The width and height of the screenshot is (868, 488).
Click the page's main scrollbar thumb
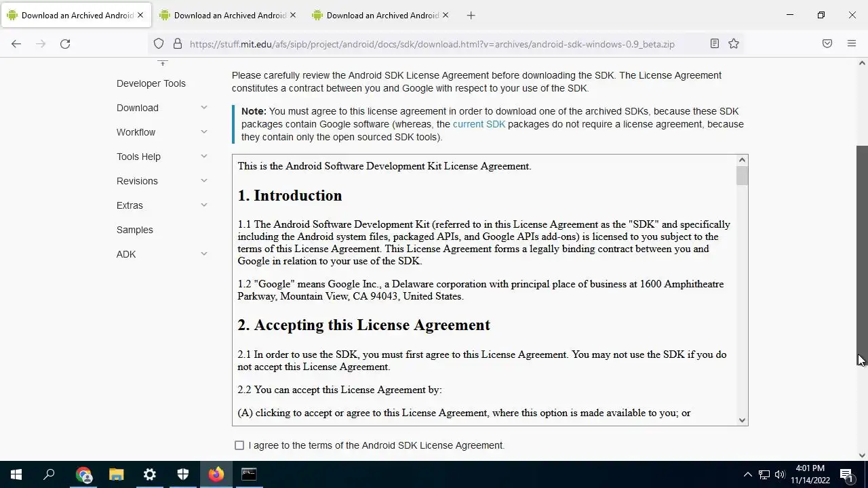862,256
